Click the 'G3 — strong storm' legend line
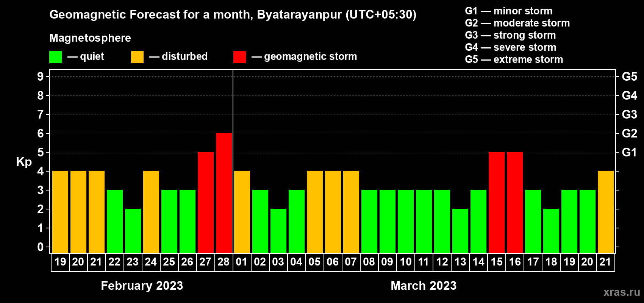Viewport: 644px width, 303px height. 510,35
